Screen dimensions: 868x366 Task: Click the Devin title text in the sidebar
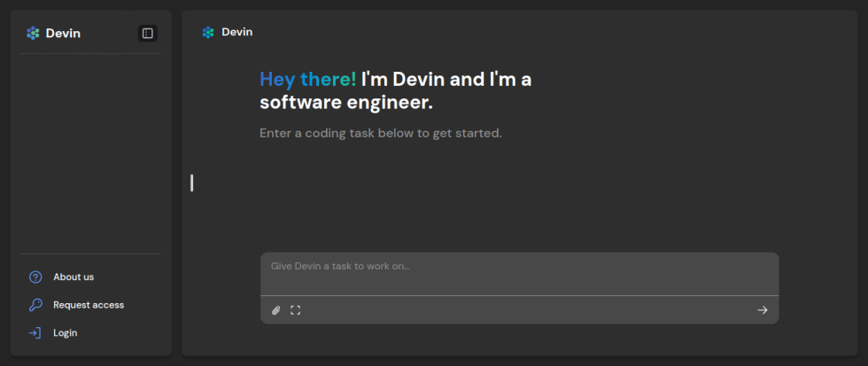point(63,33)
